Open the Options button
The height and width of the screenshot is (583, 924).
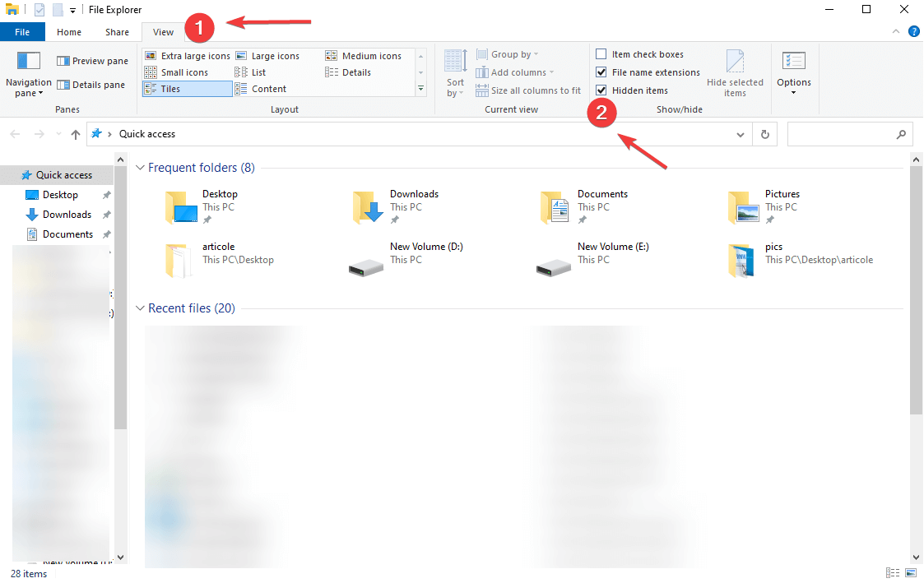pyautogui.click(x=794, y=74)
